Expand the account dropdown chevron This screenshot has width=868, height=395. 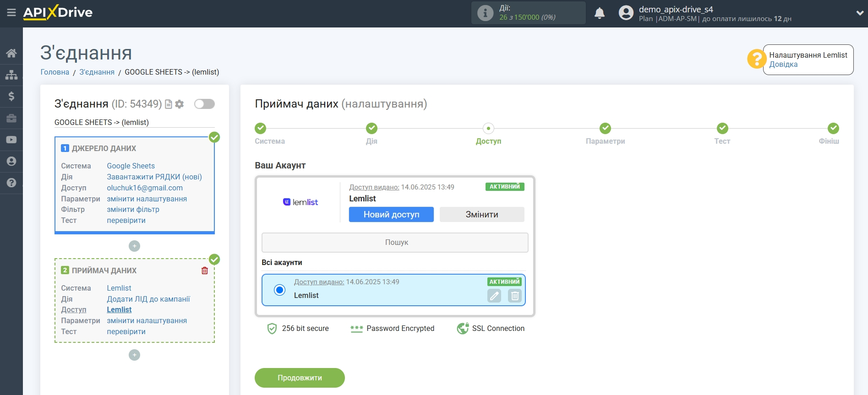[860, 13]
